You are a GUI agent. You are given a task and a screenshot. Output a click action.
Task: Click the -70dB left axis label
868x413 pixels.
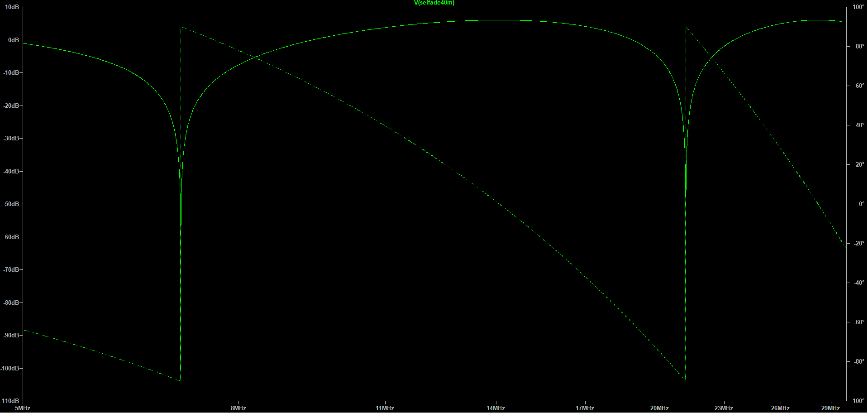[11, 270]
